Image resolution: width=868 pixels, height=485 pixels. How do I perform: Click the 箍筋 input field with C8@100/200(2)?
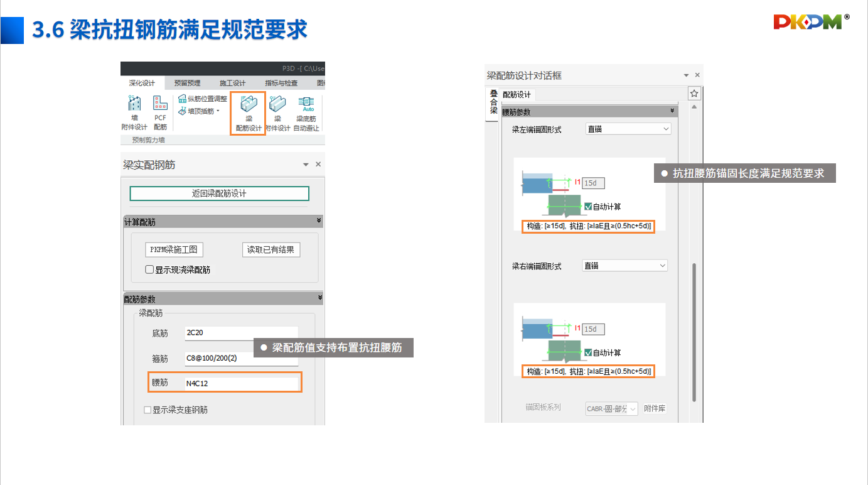[241, 359]
